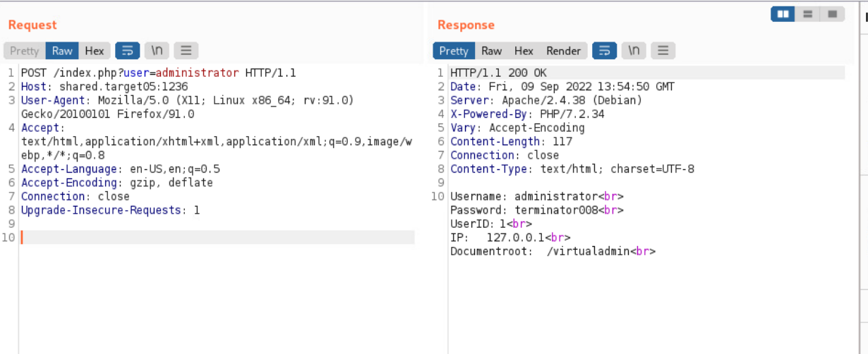
Task: Toggle line wrap icon in Request panel
Action: [x=127, y=51]
